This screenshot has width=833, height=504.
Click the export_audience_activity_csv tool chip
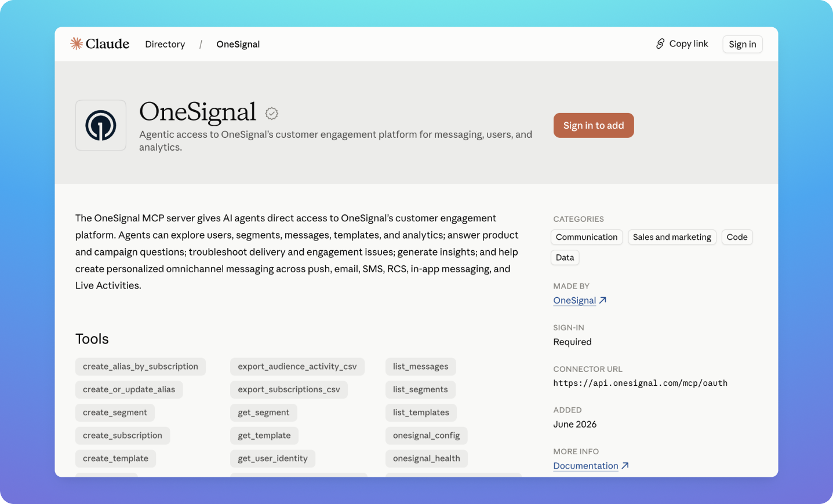pos(297,366)
